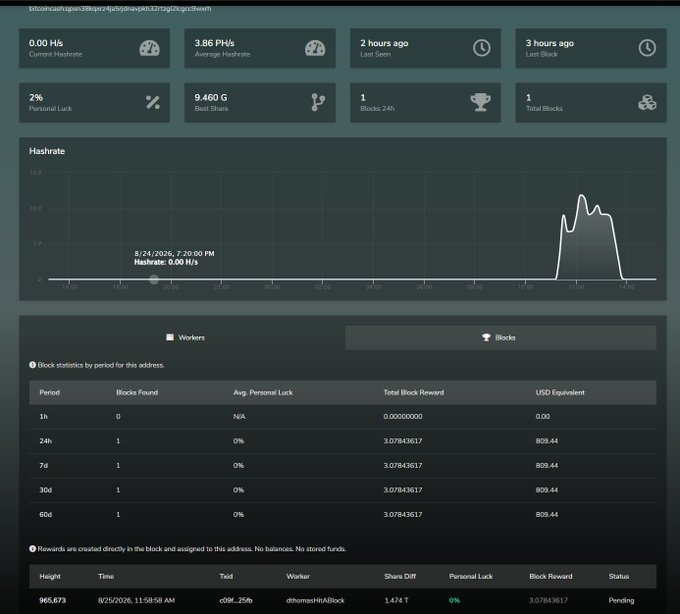
Task: Click the hashrate chart hover marker
Action: pos(154,279)
